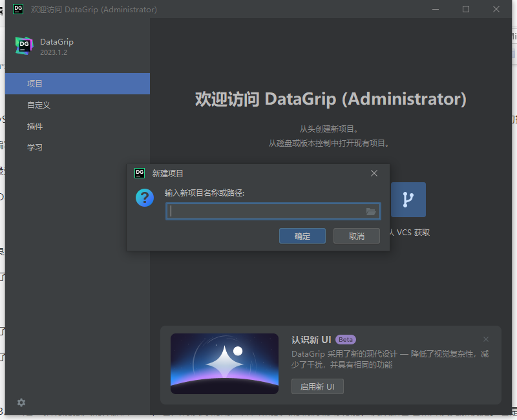Maximize the DataGrip welcome window
Screen dimensions: 517x420
pyautogui.click(x=466, y=9)
